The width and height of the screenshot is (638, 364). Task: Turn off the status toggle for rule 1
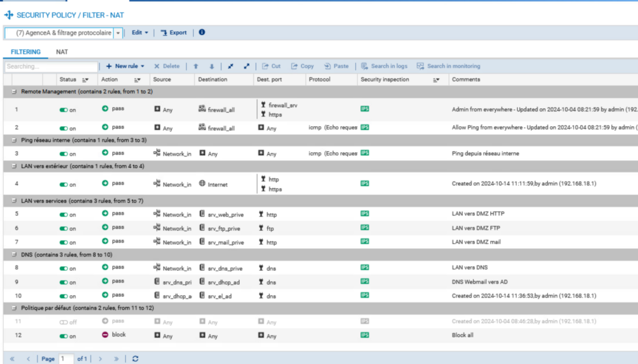pos(64,110)
